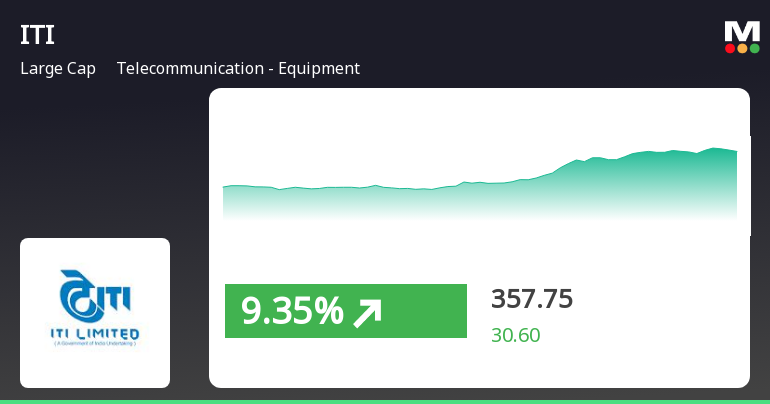Click the ITI LIMITED text in the logo

point(96,331)
